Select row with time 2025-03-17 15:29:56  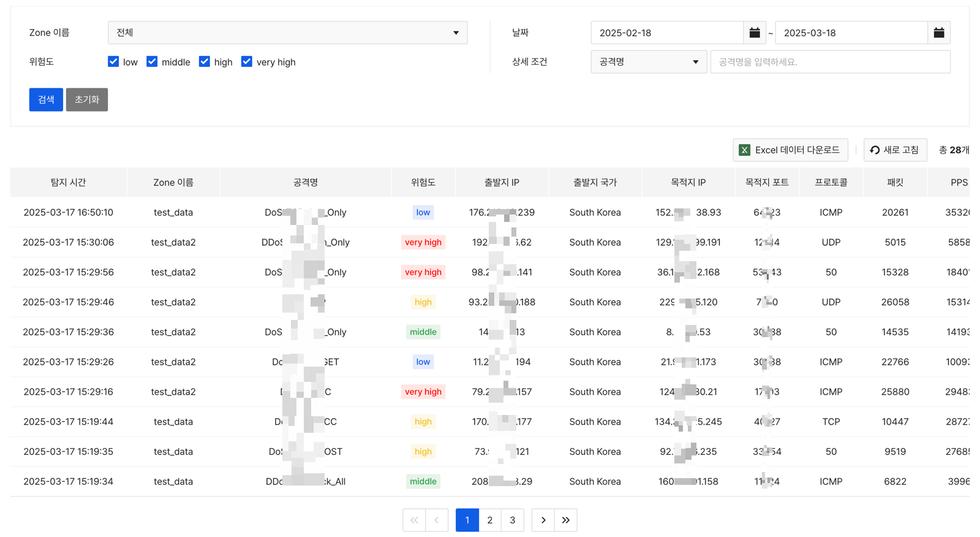pos(490,273)
